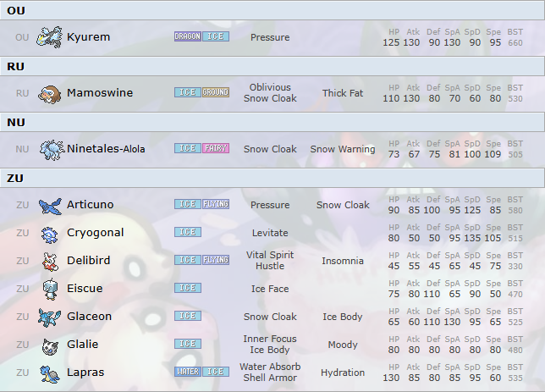545x392 pixels.
Task: Click Kyurem's BST value 660
Action: pyautogui.click(x=515, y=43)
